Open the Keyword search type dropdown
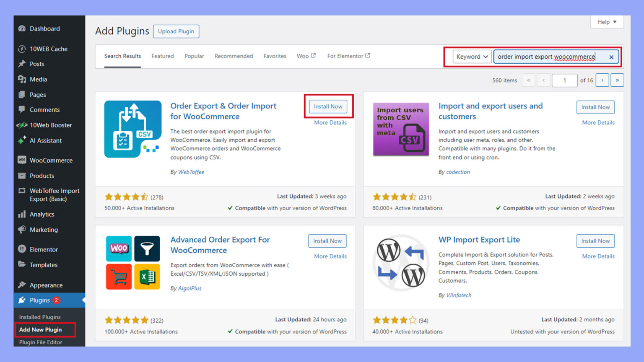The width and height of the screenshot is (644, 362). 471,57
